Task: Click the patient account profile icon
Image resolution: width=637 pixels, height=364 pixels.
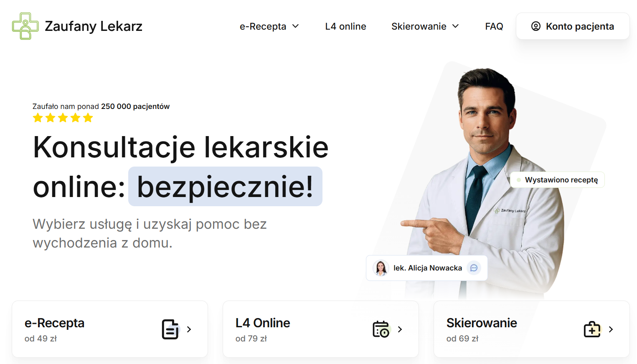Action: click(x=536, y=26)
